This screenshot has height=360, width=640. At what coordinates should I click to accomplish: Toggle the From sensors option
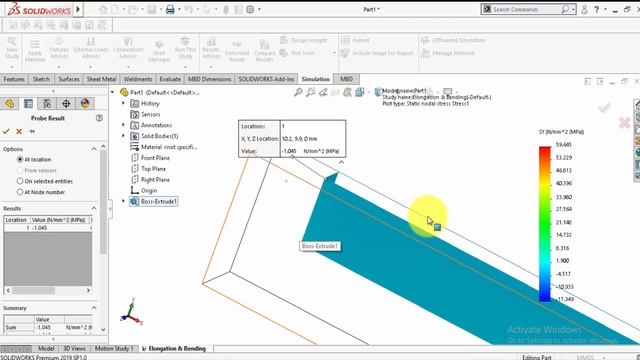[x=20, y=170]
